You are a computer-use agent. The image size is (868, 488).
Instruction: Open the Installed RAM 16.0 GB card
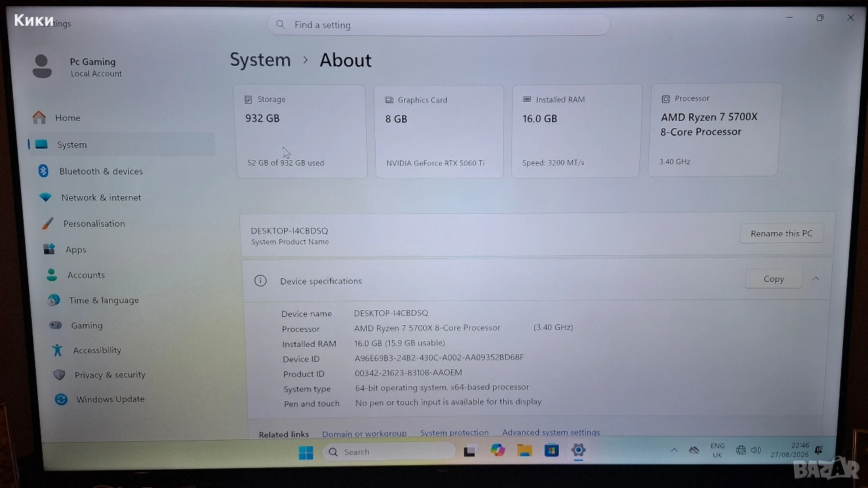576,130
